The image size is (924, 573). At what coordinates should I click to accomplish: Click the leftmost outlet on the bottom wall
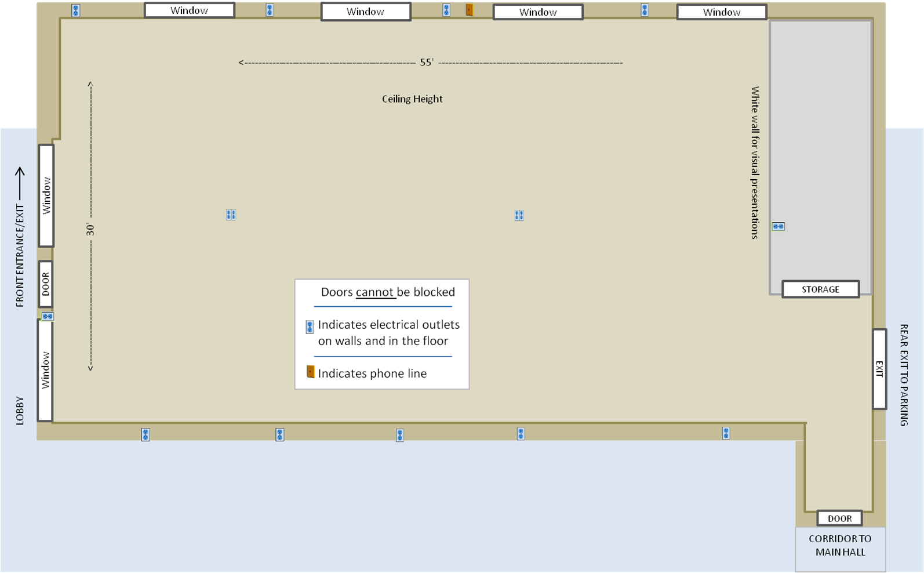tap(145, 434)
